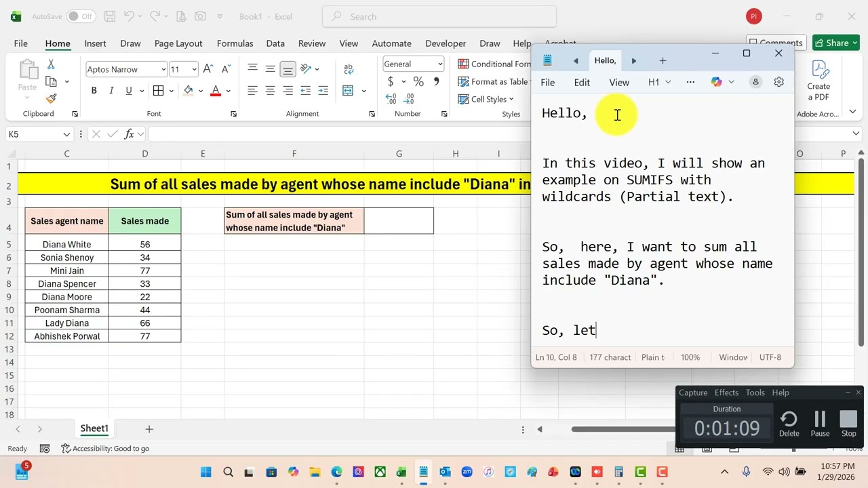Select the Format Painter brush icon
The height and width of the screenshot is (488, 868).
click(51, 98)
